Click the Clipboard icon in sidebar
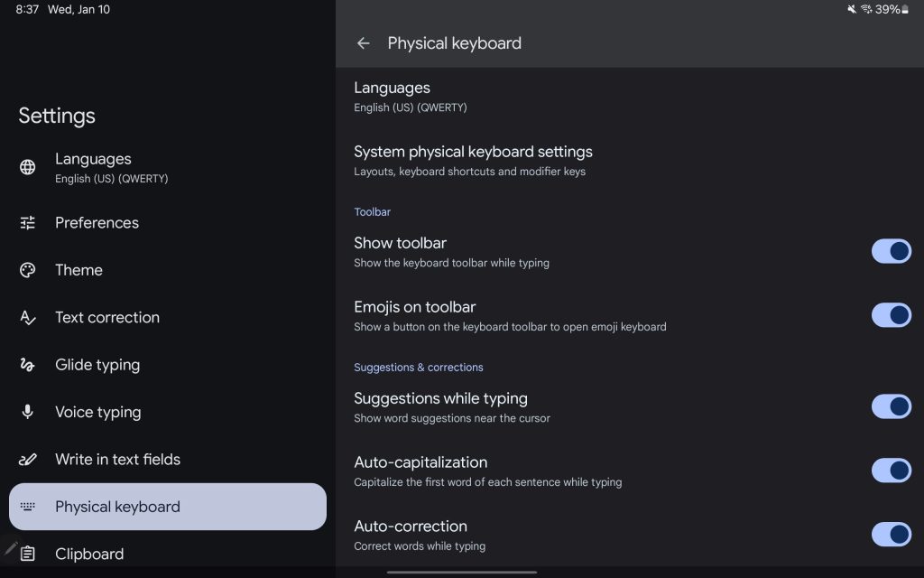Image resolution: width=924 pixels, height=578 pixels. tap(27, 554)
